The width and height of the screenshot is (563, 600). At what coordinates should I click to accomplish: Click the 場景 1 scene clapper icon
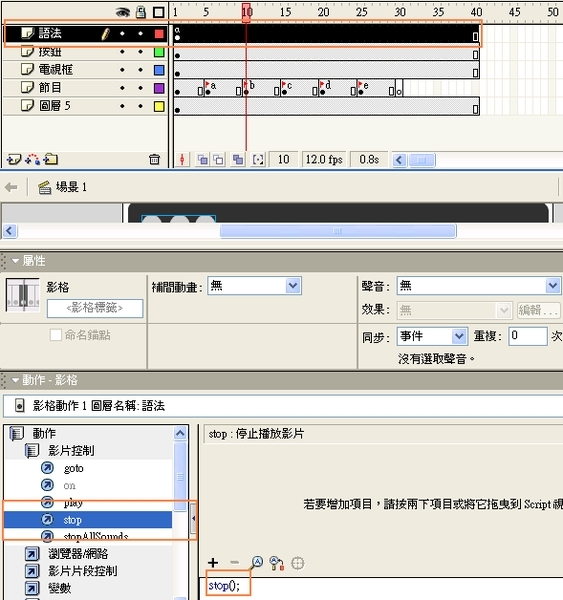click(44, 188)
